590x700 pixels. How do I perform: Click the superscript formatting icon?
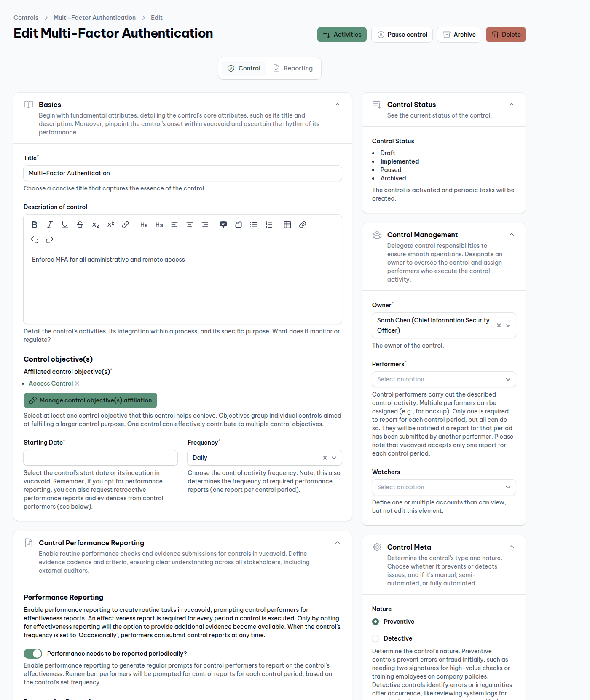pos(110,225)
